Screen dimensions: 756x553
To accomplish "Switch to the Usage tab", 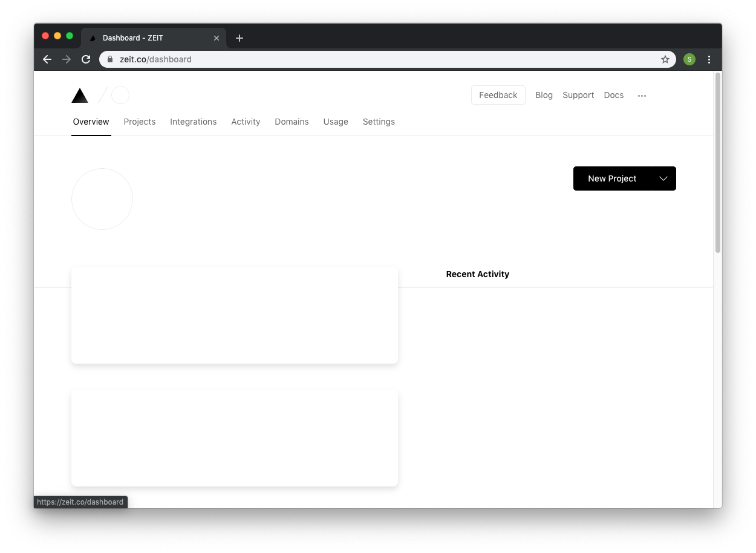I will point(336,122).
